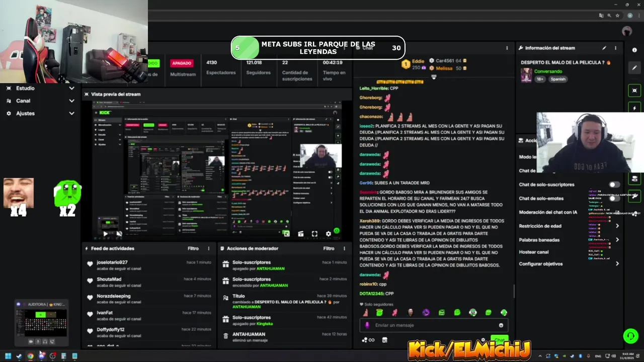Image resolution: width=644 pixels, height=362 pixels.
Task: Send message with the Chat button
Action: click(x=499, y=340)
